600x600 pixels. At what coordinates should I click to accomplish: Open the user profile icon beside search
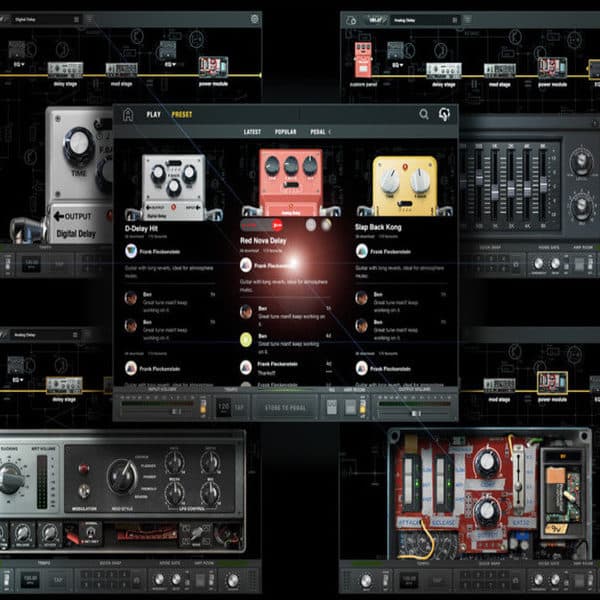click(x=444, y=114)
